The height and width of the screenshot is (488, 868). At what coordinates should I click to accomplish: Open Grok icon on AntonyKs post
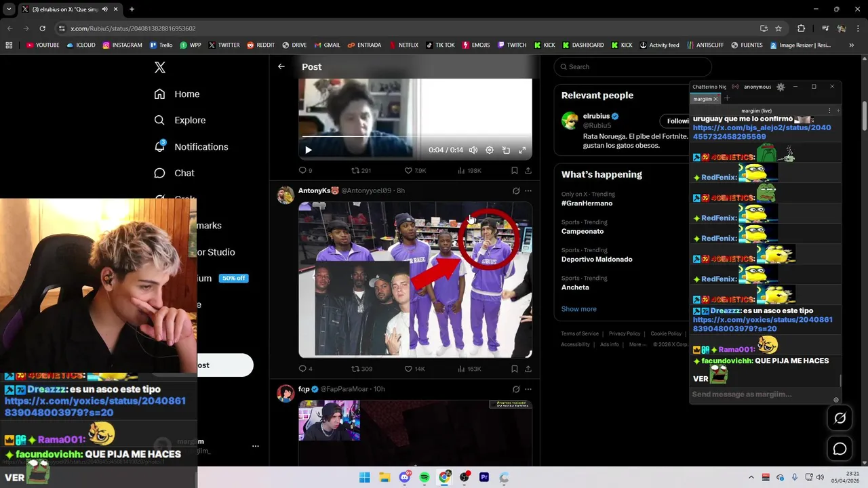(x=516, y=190)
